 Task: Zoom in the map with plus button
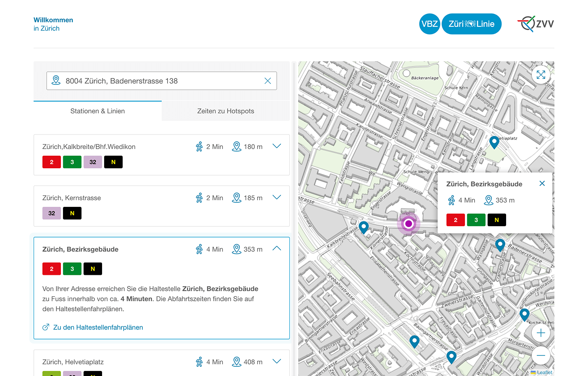pyautogui.click(x=541, y=333)
